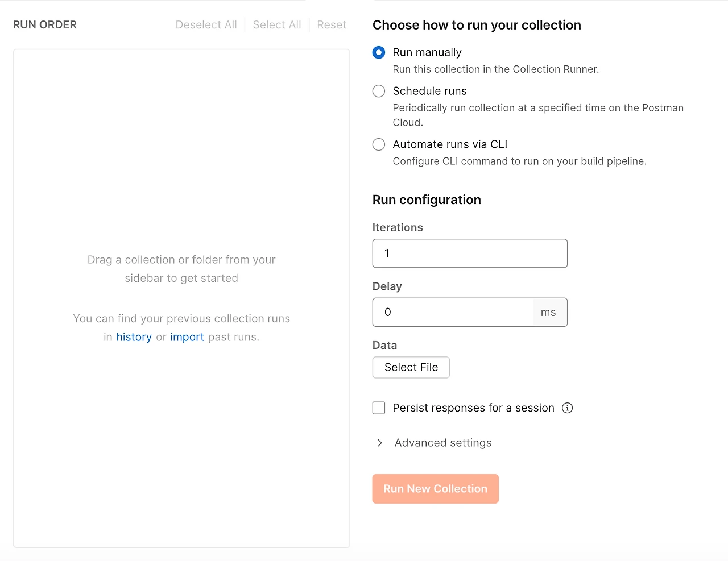Open the history link for previous runs
Viewport: 728px width, 561px height.
[134, 337]
